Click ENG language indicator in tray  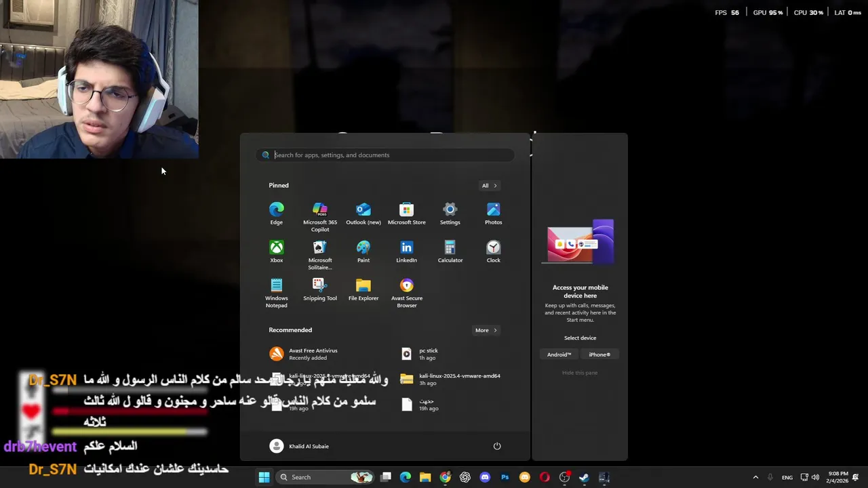click(787, 477)
